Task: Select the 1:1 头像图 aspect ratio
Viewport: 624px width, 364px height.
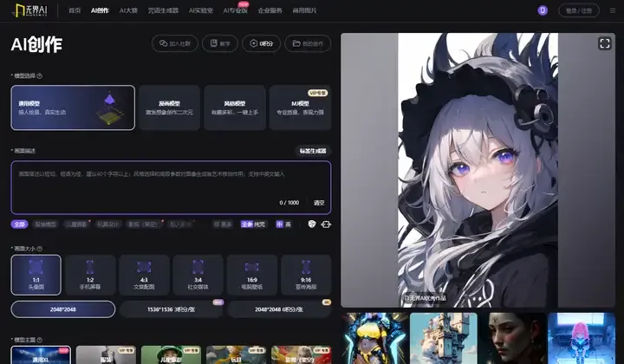Action: click(36, 275)
